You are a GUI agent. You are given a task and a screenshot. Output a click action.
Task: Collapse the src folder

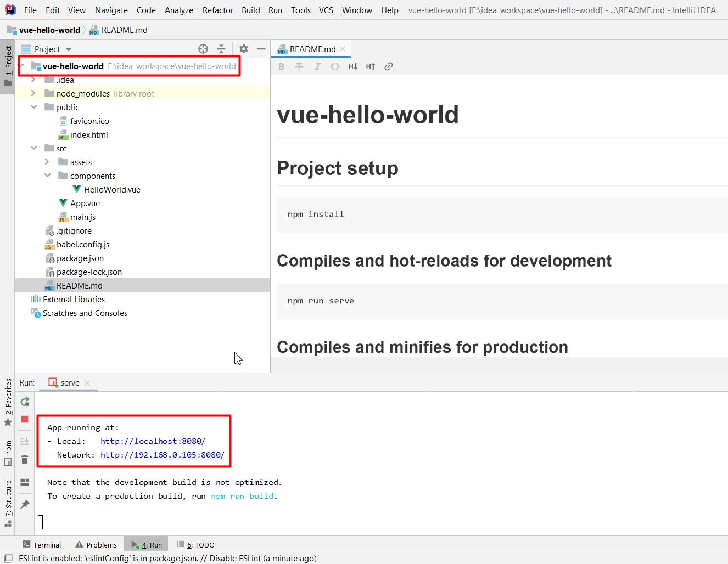coord(33,149)
